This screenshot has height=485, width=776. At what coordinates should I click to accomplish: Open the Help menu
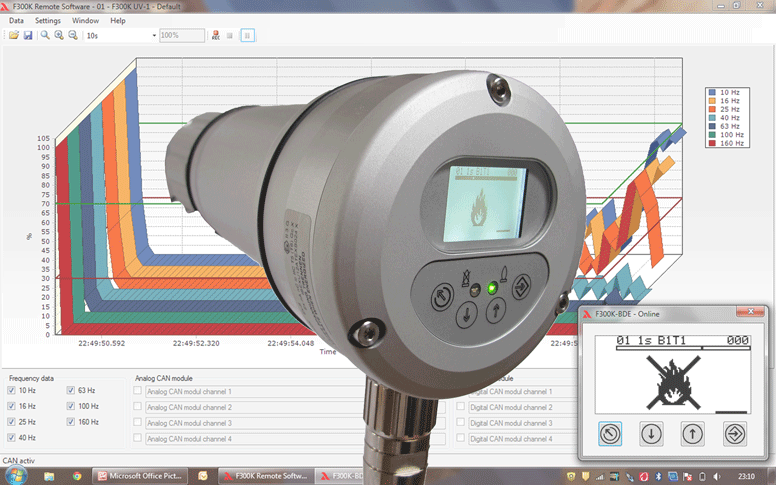[118, 21]
